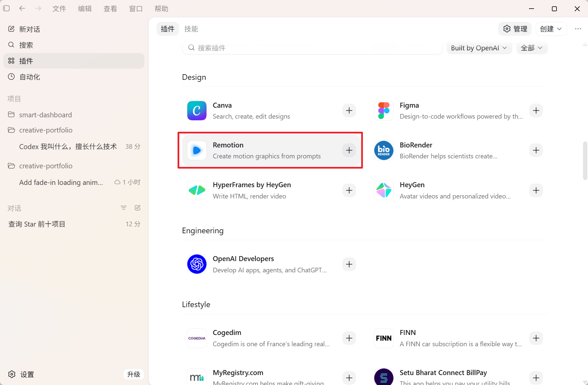
Task: Filter conversations using the 对话 filter icon
Action: point(124,208)
